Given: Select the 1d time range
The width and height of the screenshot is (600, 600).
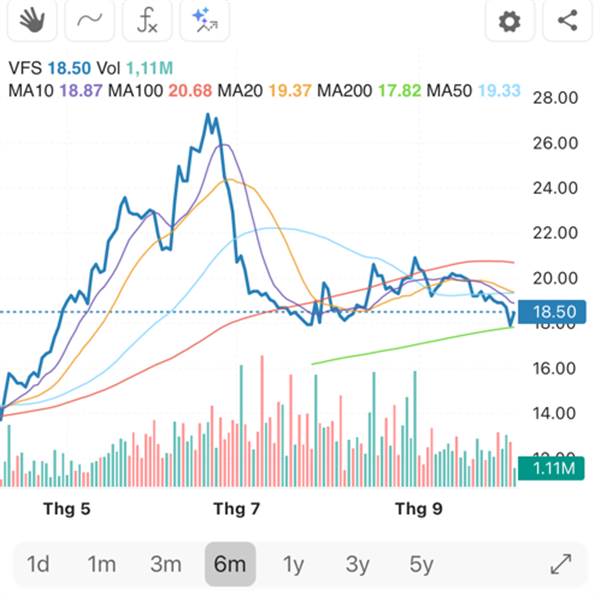Looking at the screenshot, I should coord(38,564).
